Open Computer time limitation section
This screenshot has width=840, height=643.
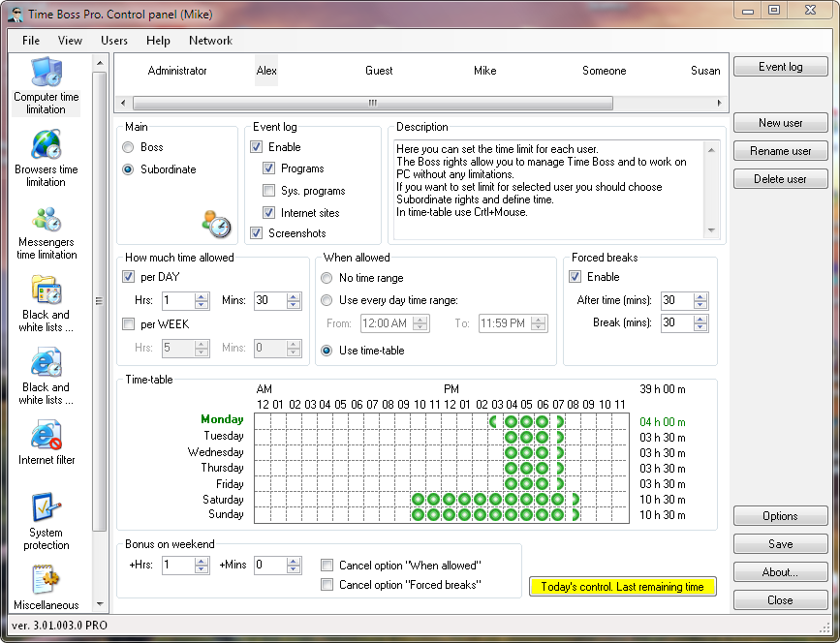click(x=47, y=85)
